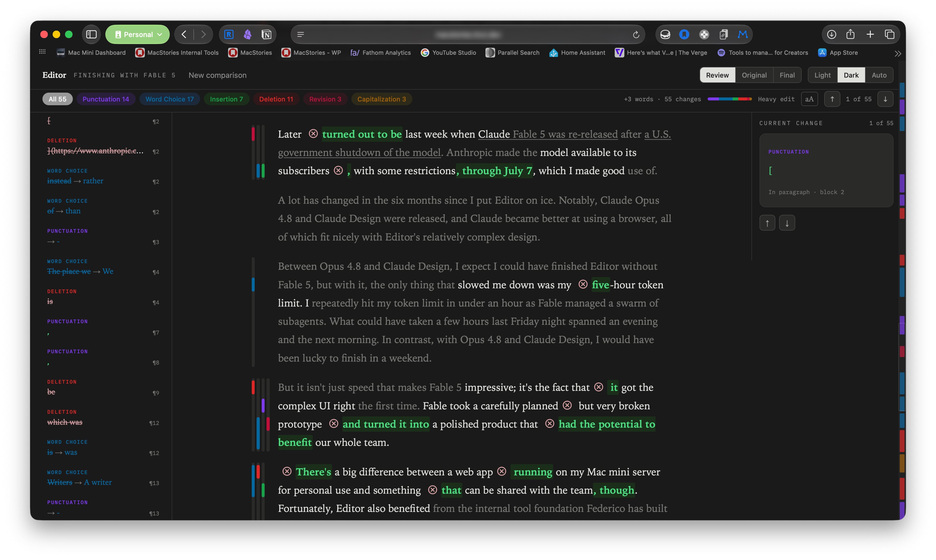The image size is (936, 560).
Task: Toggle the Revision 3 filter
Action: pos(325,99)
